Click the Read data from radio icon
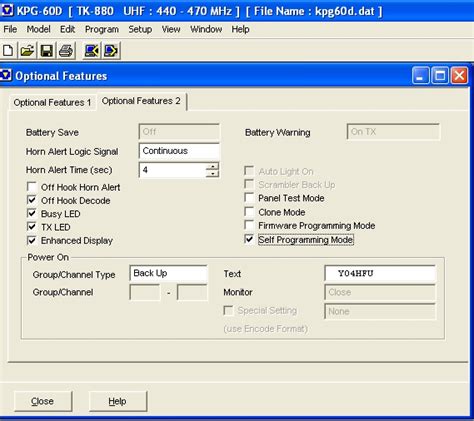The image size is (474, 421). click(92, 51)
